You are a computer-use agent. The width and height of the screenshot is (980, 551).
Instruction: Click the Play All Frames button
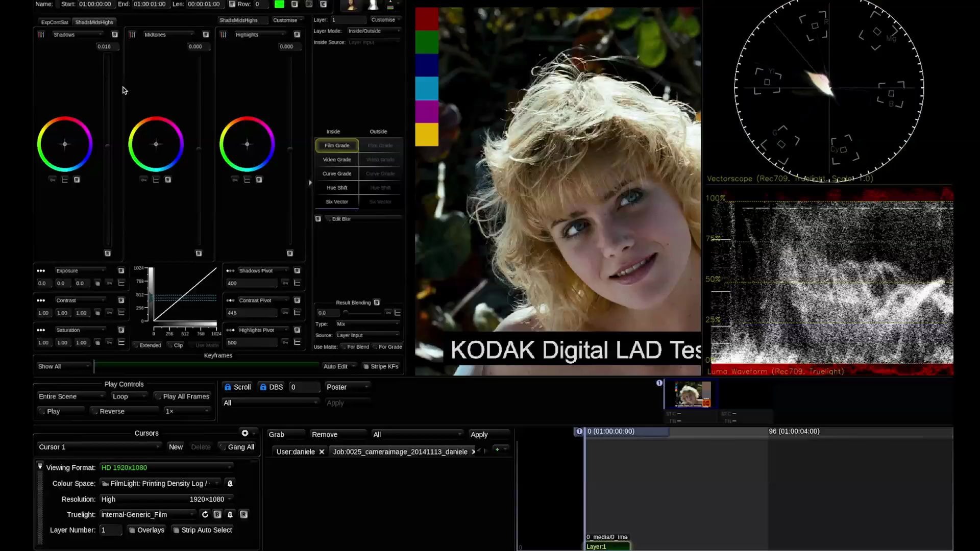pos(182,396)
